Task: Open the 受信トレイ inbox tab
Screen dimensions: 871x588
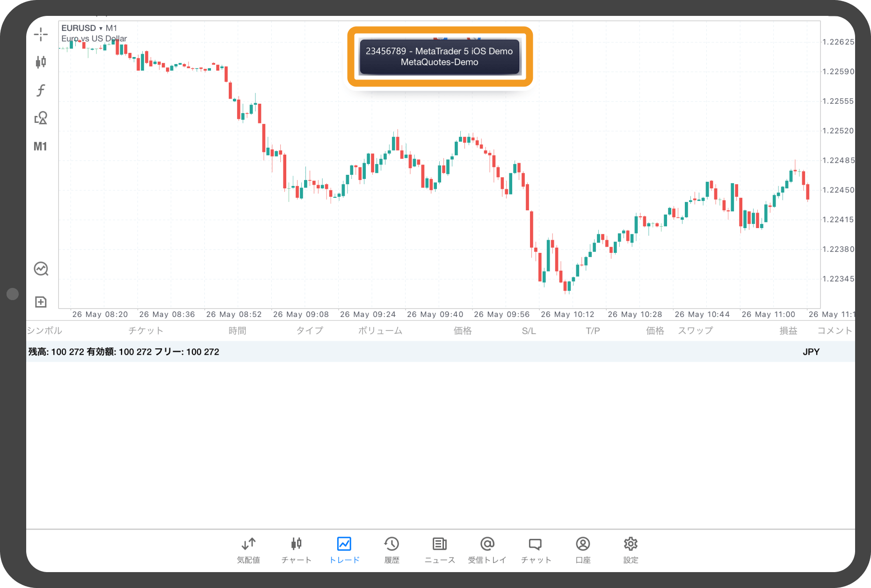Action: click(x=487, y=550)
